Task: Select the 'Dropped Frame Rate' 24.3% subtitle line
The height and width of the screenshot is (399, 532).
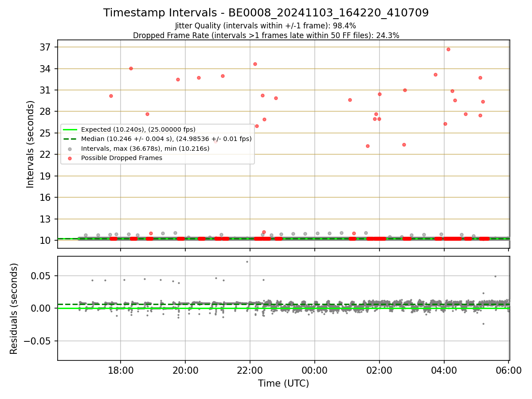Action: click(x=266, y=35)
